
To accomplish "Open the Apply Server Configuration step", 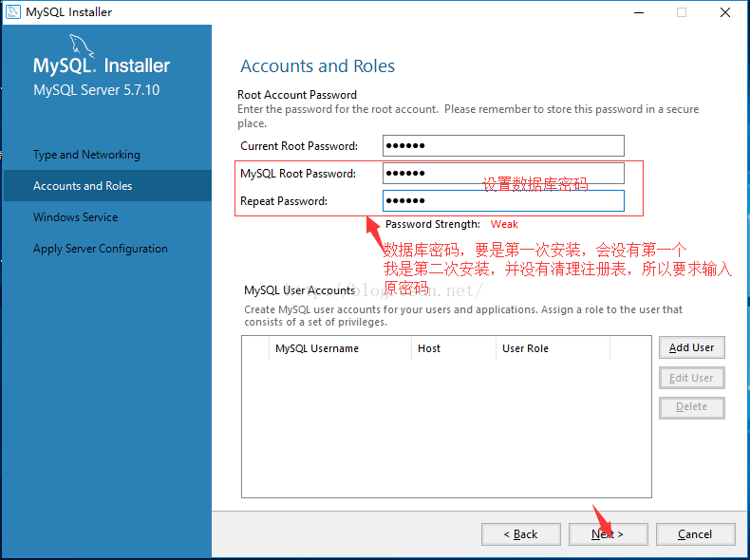I will (x=101, y=249).
